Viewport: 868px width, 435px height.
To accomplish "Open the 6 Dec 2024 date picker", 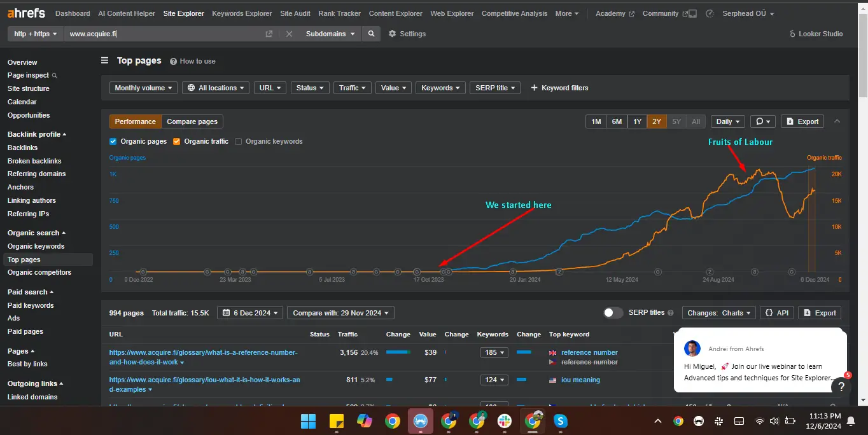I will [x=251, y=313].
